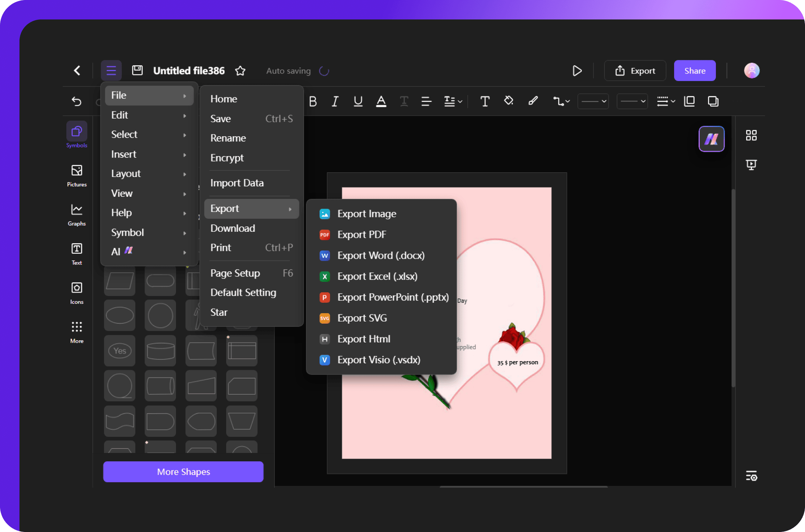
Task: Expand the Insert menu
Action: 149,154
